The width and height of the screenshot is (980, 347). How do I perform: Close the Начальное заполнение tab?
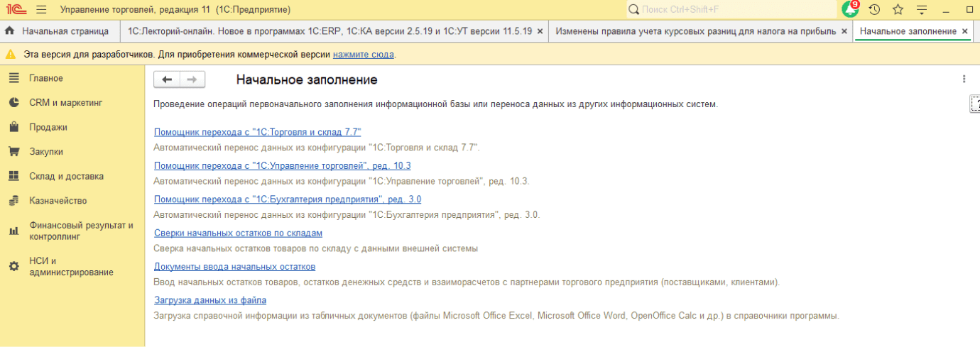(964, 31)
